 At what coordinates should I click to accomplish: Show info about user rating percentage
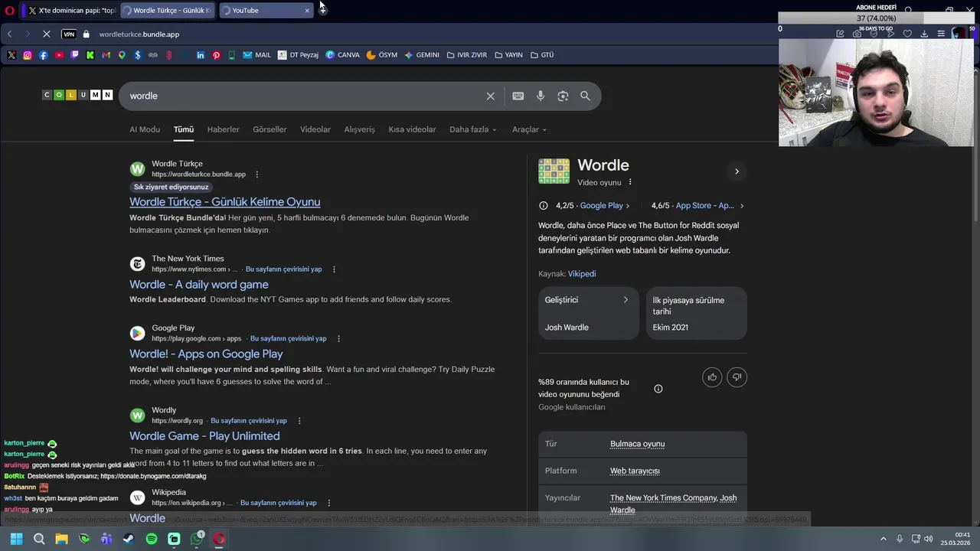658,389
